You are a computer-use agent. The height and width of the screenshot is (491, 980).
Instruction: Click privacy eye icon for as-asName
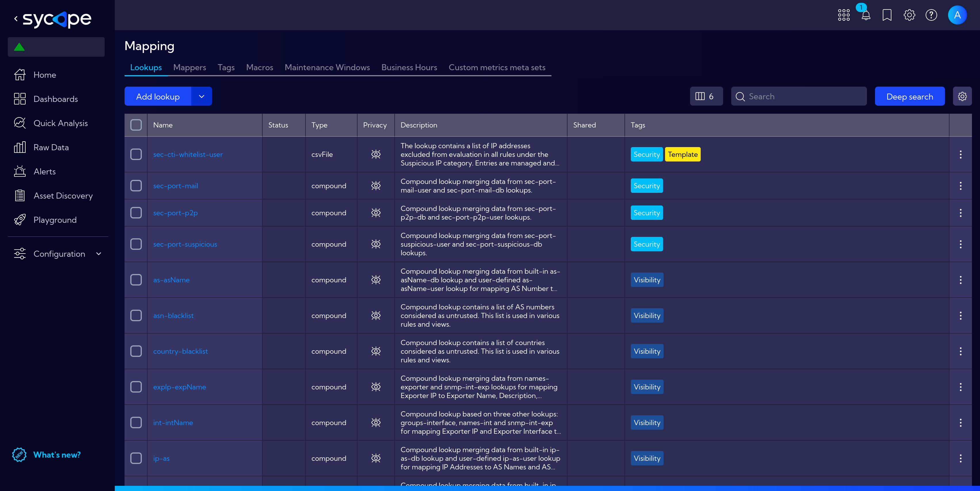tap(375, 280)
